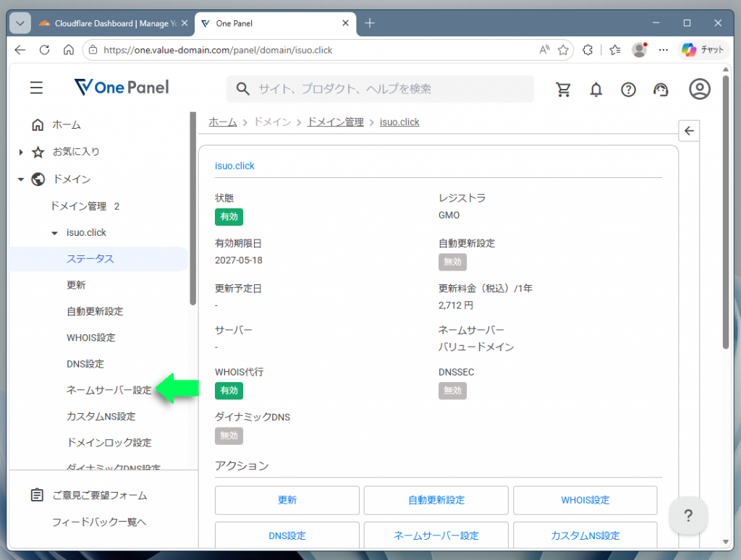Click the 更新 action button
The width and height of the screenshot is (741, 560).
tap(287, 500)
